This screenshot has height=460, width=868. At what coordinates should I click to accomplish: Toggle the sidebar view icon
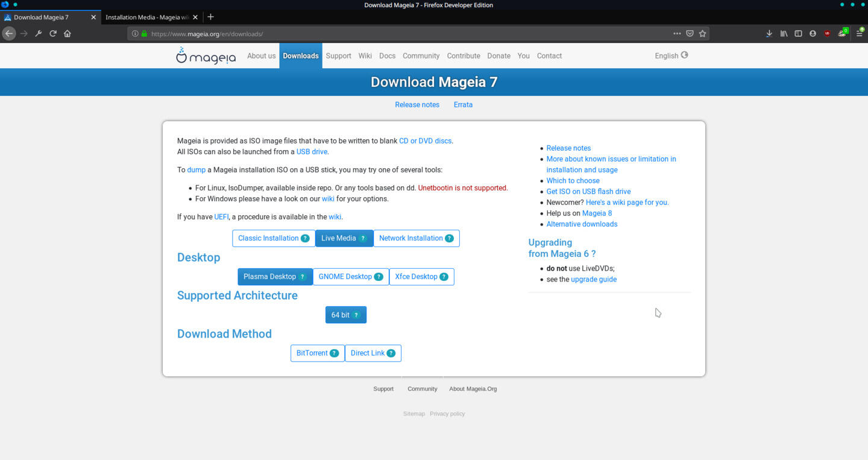click(x=798, y=34)
